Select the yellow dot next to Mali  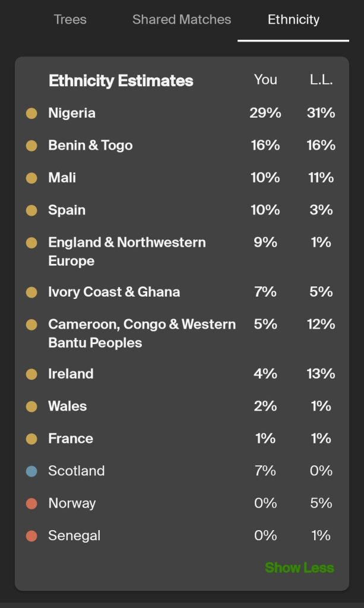(x=31, y=178)
